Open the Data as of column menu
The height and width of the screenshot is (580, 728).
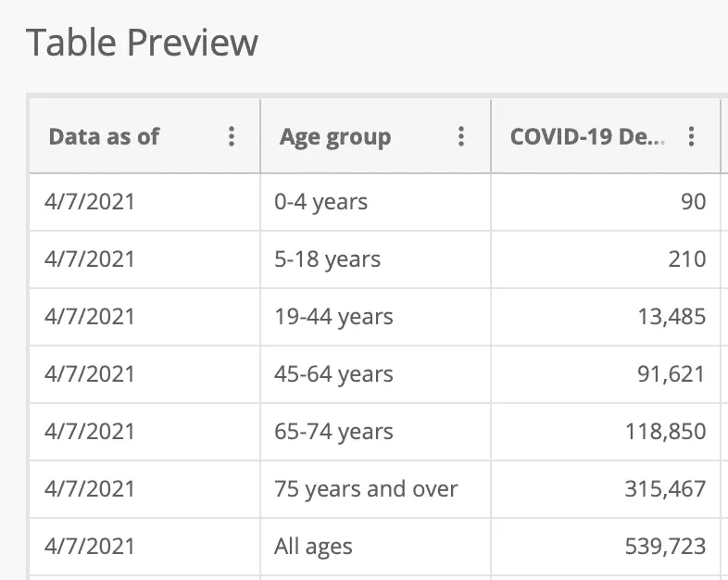coord(232,137)
